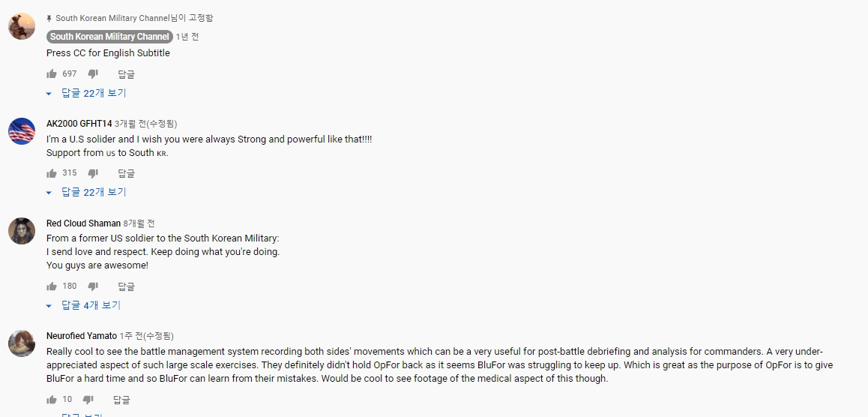The width and height of the screenshot is (868, 417).
Task: Open the American flag avatar of AK2000
Action: point(22,131)
